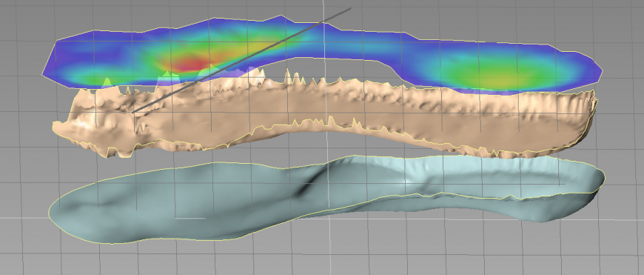Viewport: 644px width, 275px height.
Task: Click upper endpoint of the diagonal line
Action: (350, 8)
